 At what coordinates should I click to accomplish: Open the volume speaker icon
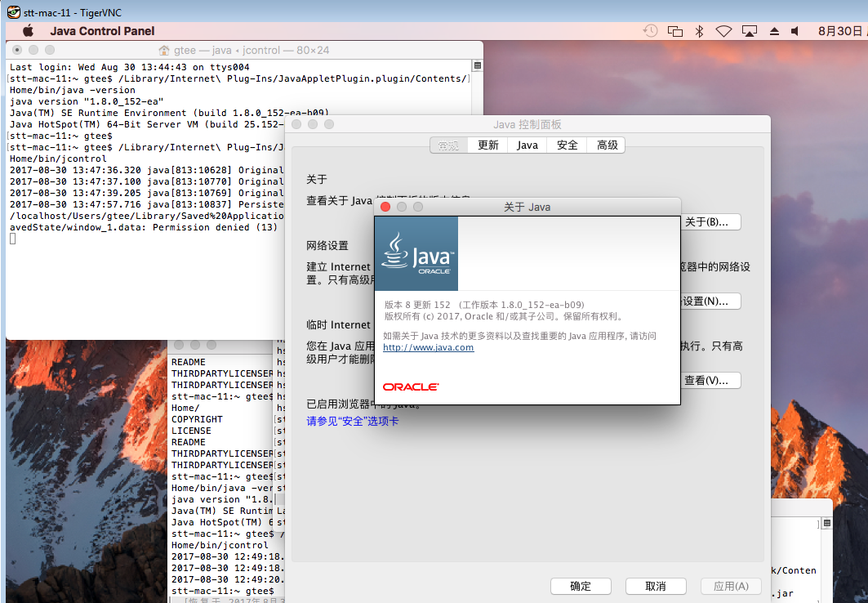pos(795,31)
